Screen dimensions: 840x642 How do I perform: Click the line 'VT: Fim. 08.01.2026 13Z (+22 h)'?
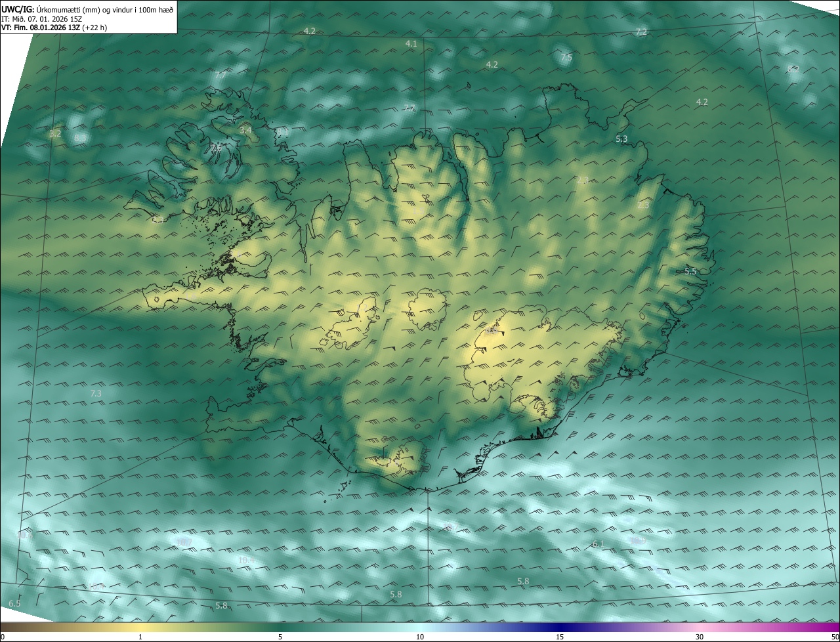coord(54,28)
